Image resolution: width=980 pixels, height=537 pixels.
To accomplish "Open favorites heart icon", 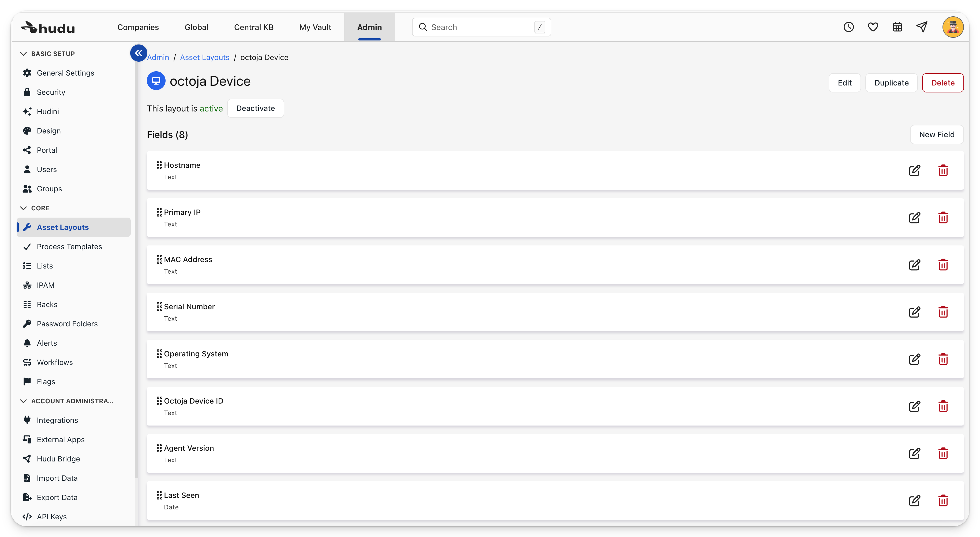I will point(873,27).
